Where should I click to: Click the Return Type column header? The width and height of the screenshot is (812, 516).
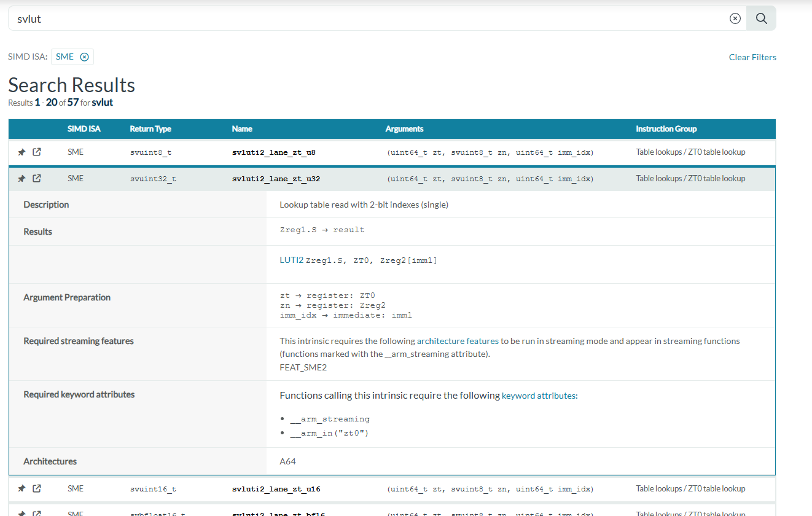click(150, 129)
